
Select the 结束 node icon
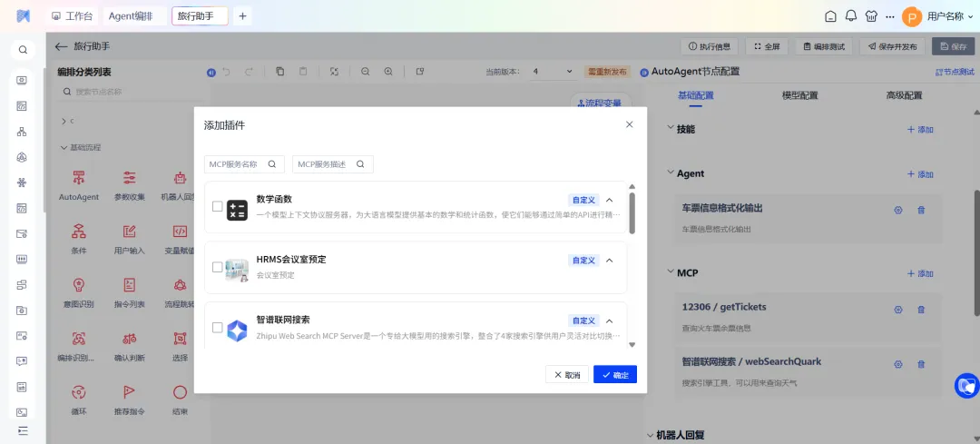coord(180,393)
